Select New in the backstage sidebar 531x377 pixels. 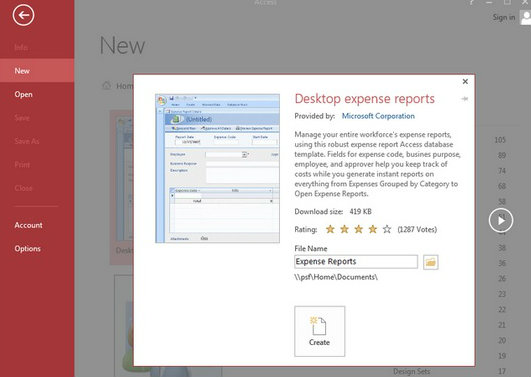click(x=37, y=70)
